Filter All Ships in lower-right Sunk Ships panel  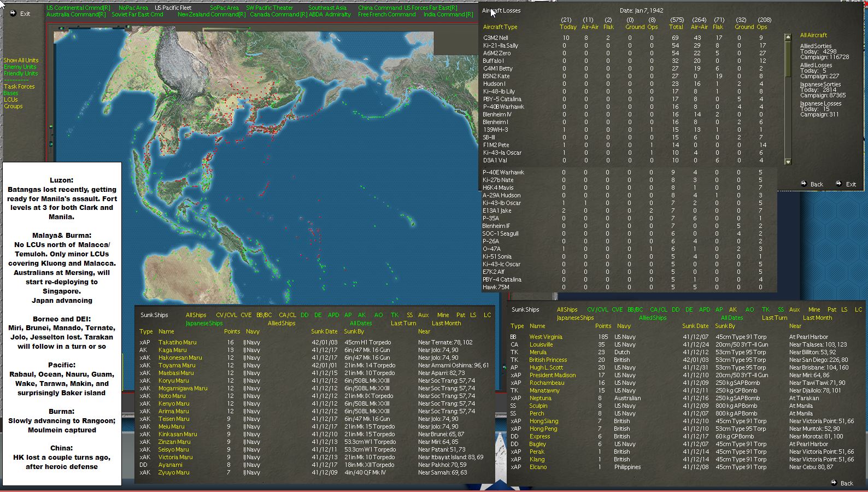coord(567,309)
